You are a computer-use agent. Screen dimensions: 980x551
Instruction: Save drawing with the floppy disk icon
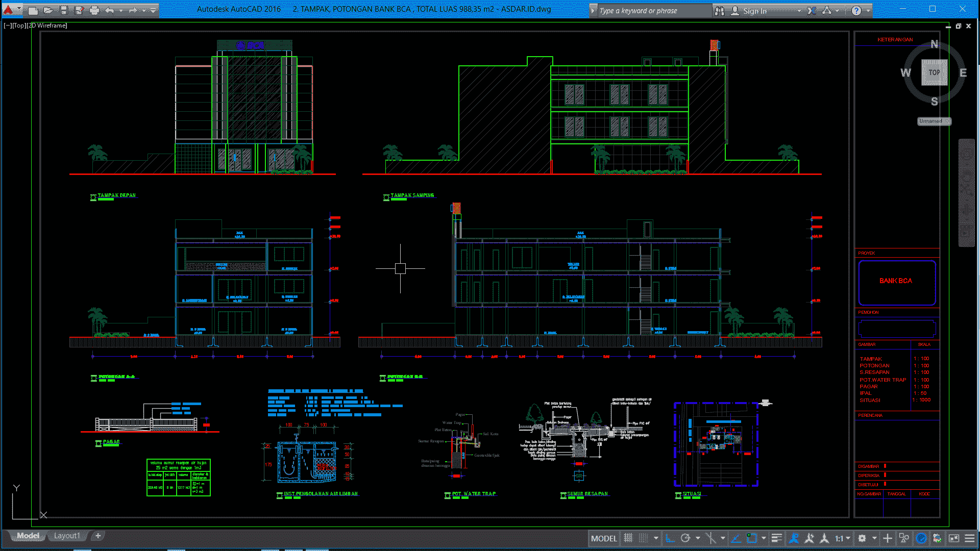click(64, 10)
